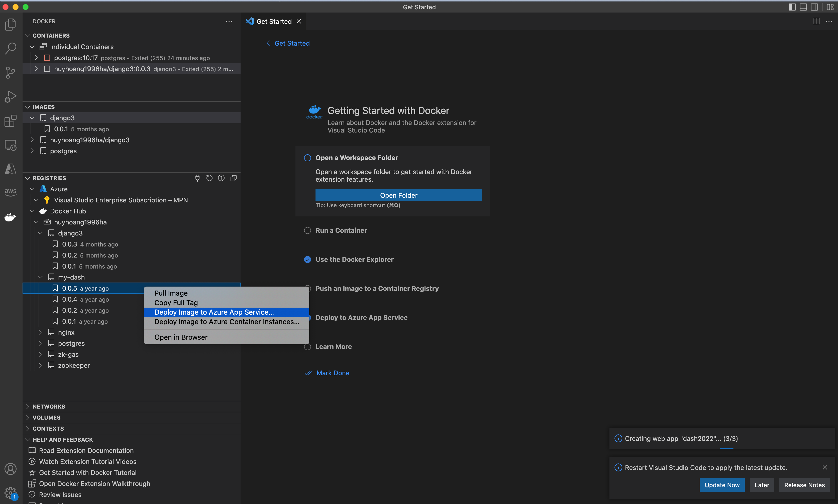Expand the nginx repository node
Screen dimensions: 838x504
click(40, 332)
